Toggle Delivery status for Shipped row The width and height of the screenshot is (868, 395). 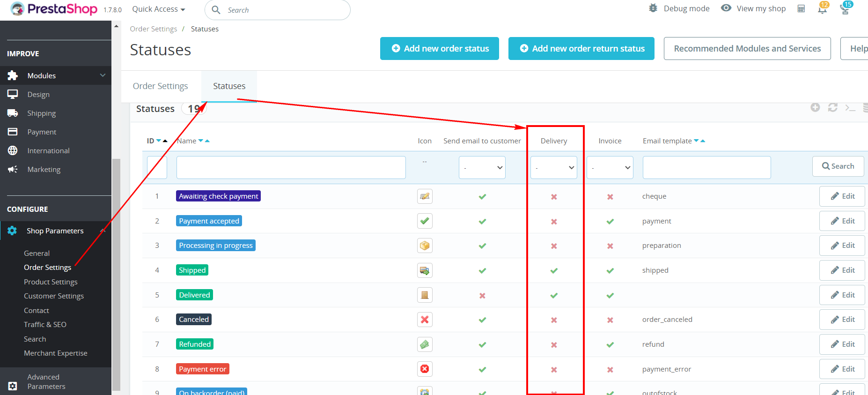pos(554,270)
